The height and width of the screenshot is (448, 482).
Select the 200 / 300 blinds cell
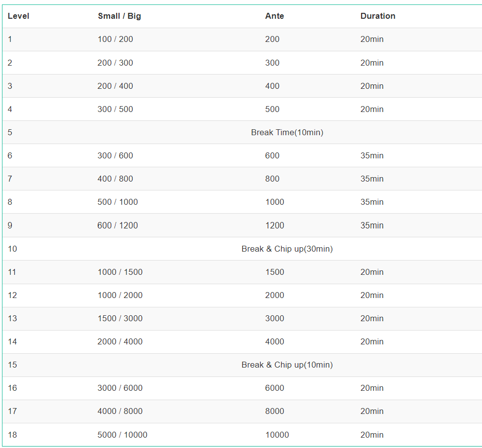tap(115, 63)
